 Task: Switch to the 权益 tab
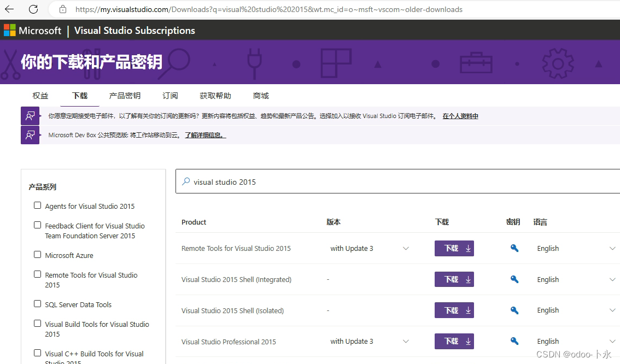(40, 96)
